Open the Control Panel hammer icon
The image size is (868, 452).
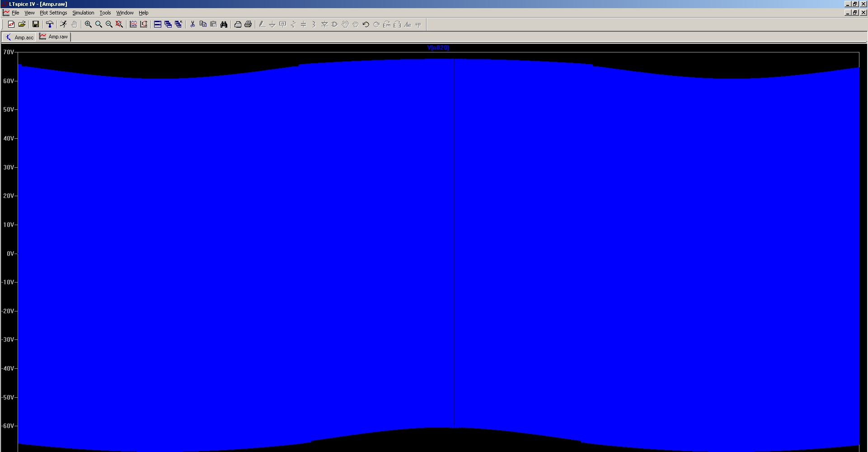[50, 24]
